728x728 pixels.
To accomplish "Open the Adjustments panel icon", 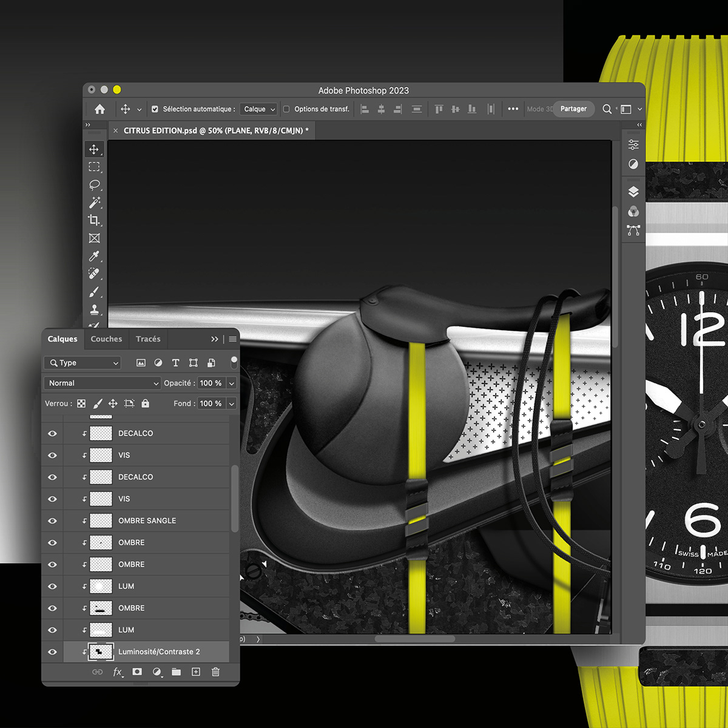I will [x=633, y=144].
